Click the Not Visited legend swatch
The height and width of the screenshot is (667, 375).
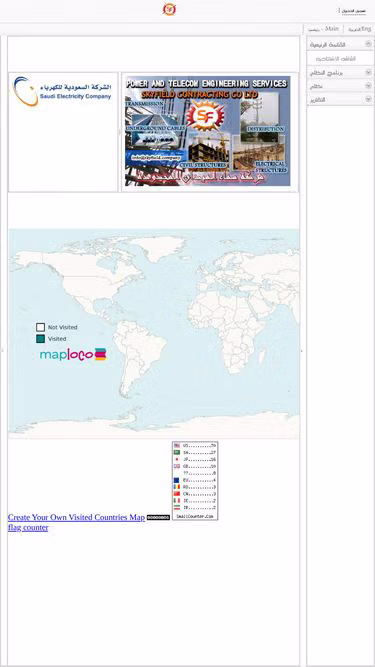(x=40, y=327)
